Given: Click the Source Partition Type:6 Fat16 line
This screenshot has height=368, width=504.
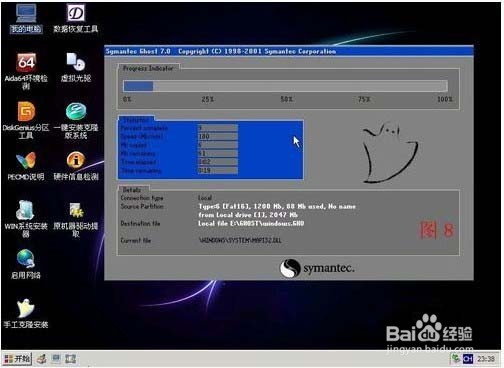Looking at the screenshot, I should coord(277,207).
